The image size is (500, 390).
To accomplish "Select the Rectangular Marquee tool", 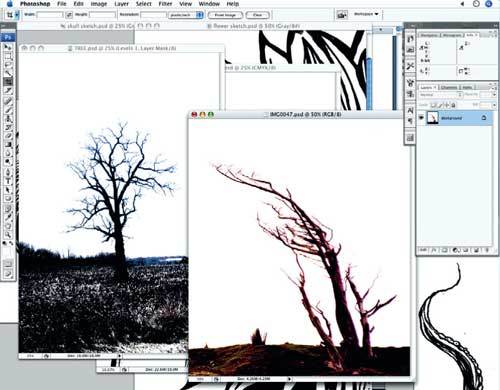I will [8, 56].
